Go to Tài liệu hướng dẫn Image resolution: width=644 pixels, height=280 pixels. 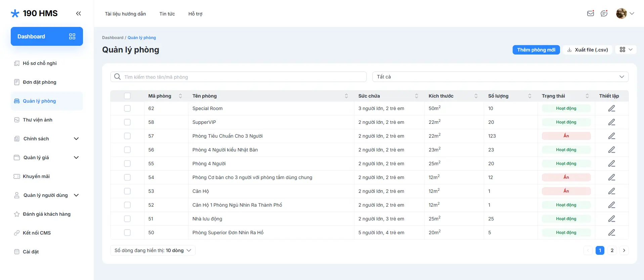pyautogui.click(x=125, y=14)
